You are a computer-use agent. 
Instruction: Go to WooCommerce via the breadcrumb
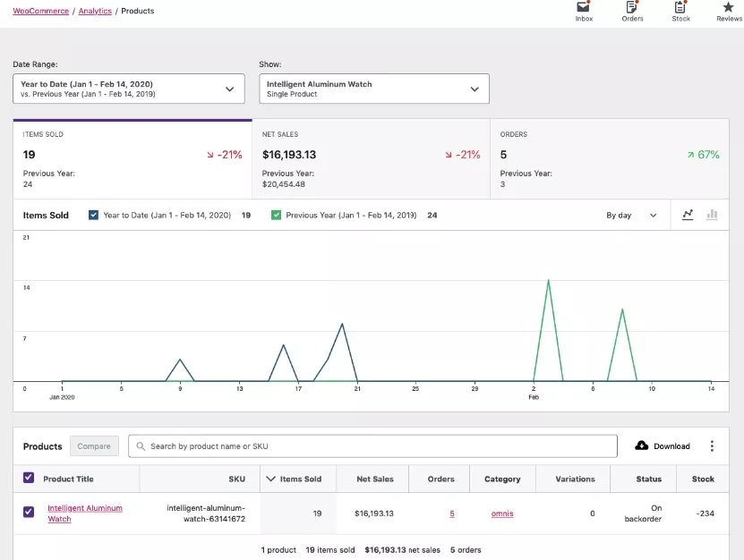tap(40, 11)
